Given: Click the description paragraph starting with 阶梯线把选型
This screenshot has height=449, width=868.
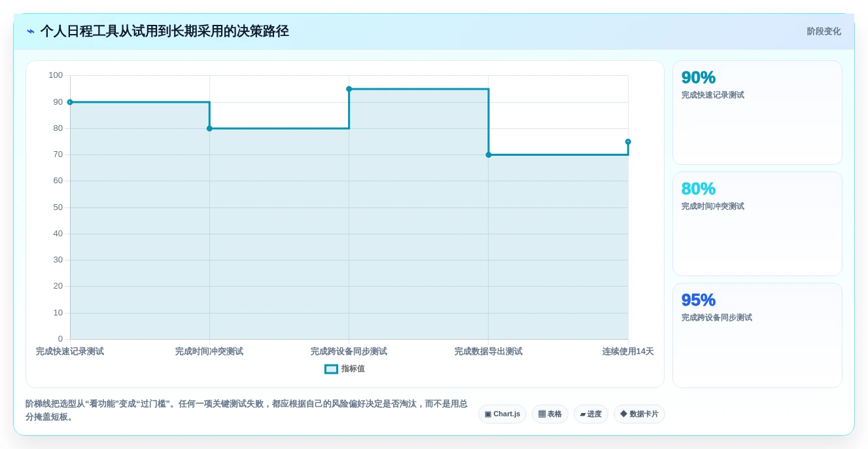Looking at the screenshot, I should point(247,410).
